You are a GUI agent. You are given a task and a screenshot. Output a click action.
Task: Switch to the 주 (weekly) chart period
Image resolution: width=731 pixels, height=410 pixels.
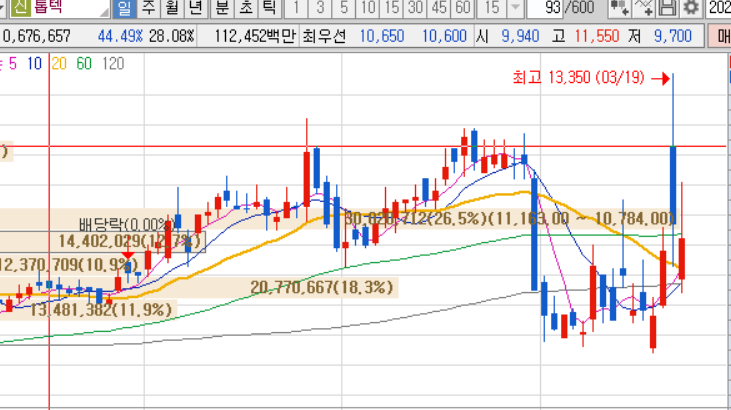[x=149, y=7]
